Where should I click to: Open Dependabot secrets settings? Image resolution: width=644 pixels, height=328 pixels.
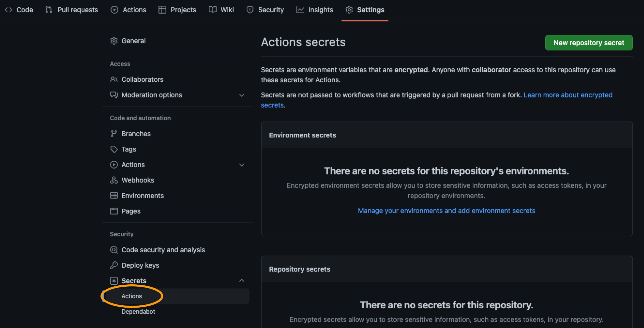pyautogui.click(x=138, y=311)
